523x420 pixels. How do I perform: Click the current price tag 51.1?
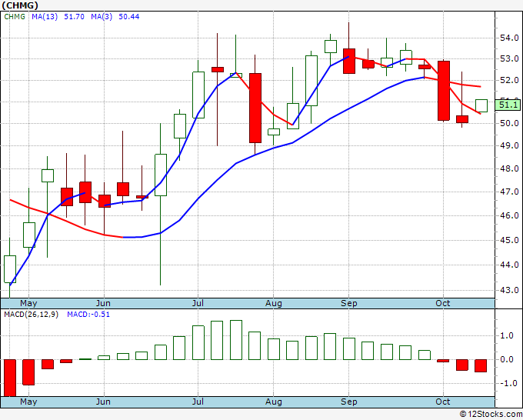click(x=508, y=105)
